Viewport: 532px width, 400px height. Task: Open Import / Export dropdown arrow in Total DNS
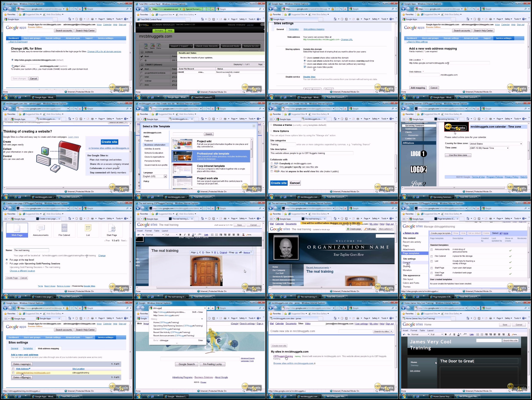pos(191,46)
